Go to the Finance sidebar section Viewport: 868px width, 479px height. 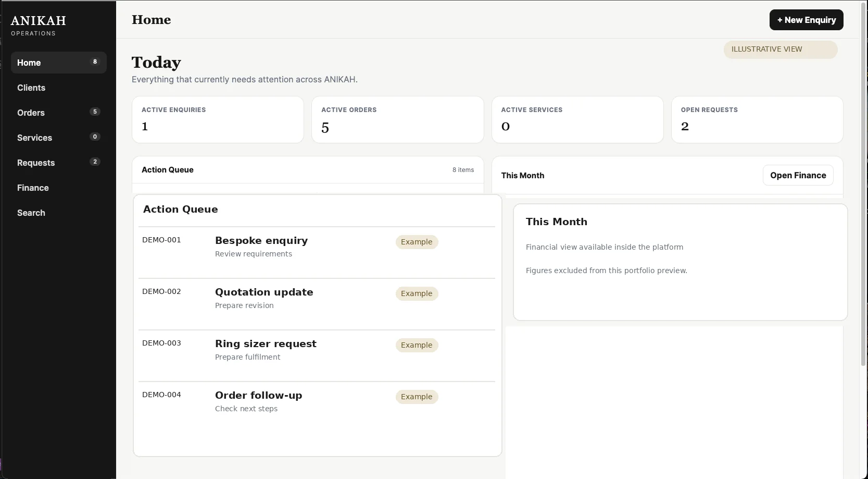pos(58,188)
